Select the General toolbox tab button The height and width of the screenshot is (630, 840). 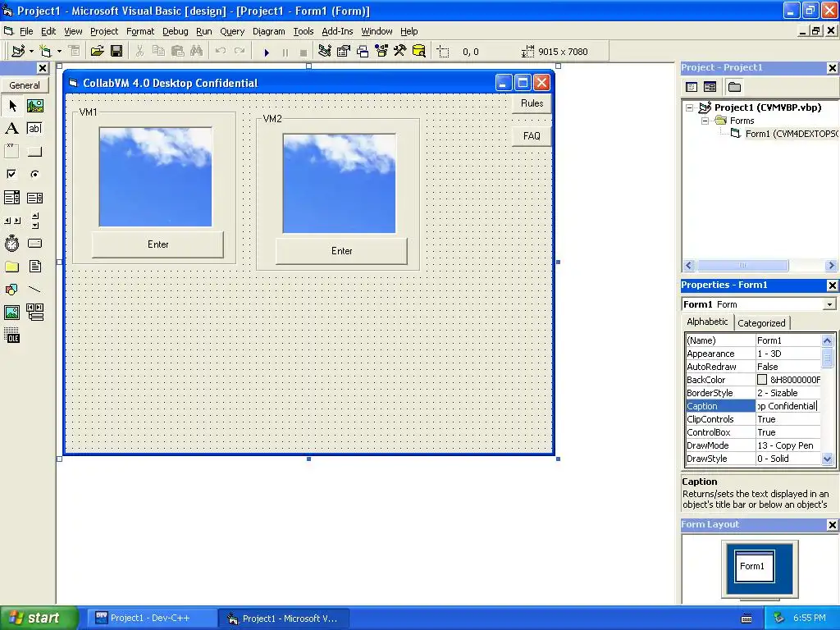tap(25, 85)
